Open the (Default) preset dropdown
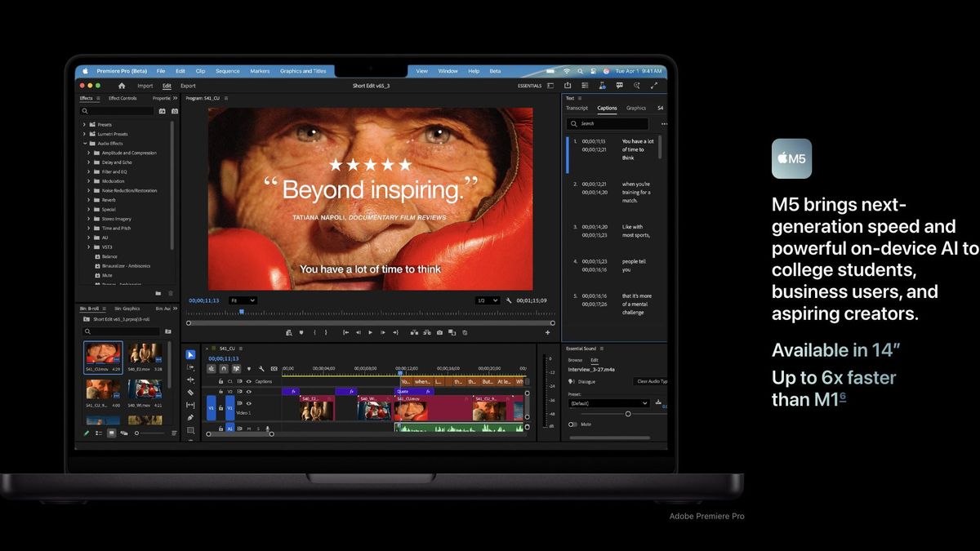980x551 pixels. pos(609,403)
